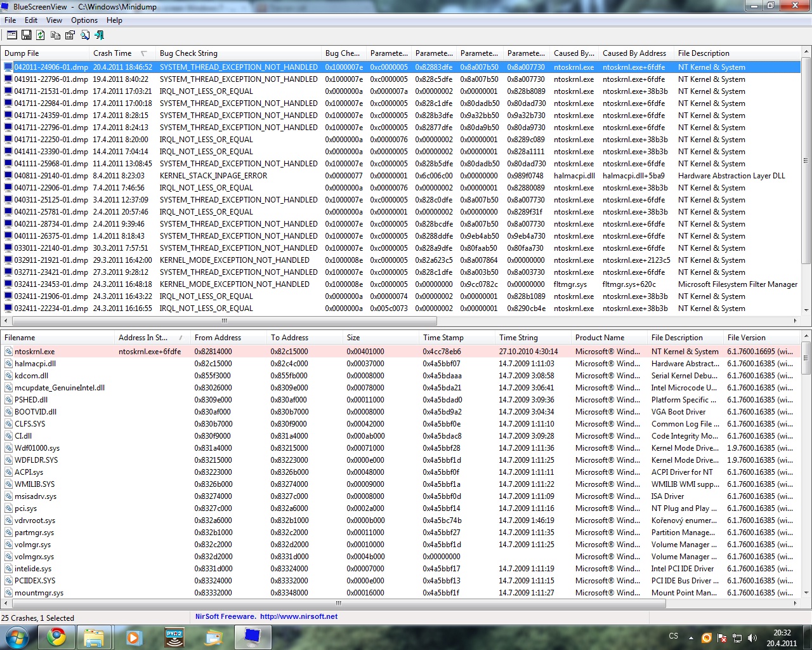
Task: Select the mcupdate_GenuineIntel.dll driver row
Action: click(x=401, y=388)
